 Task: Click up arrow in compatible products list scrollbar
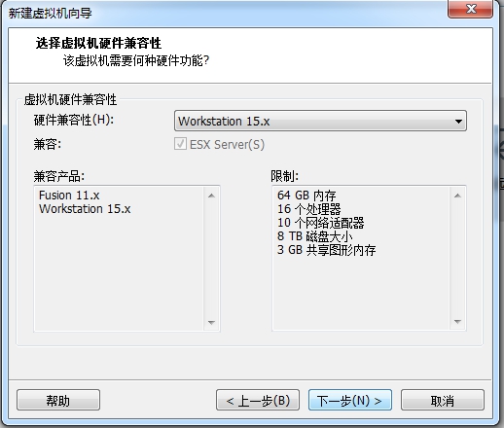point(211,196)
